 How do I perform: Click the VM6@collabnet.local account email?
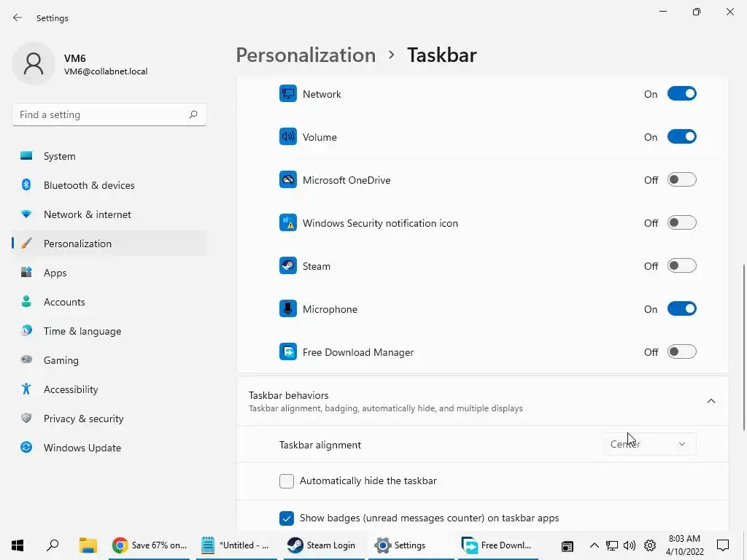tap(106, 71)
